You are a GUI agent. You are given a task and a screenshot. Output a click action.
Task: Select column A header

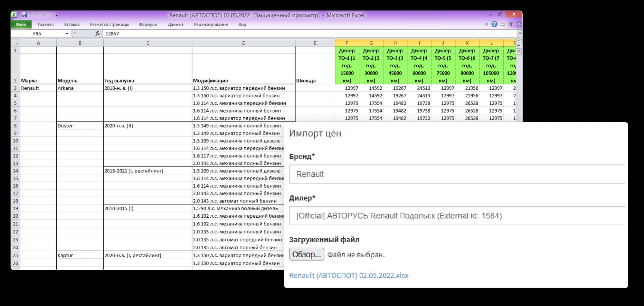coord(38,43)
